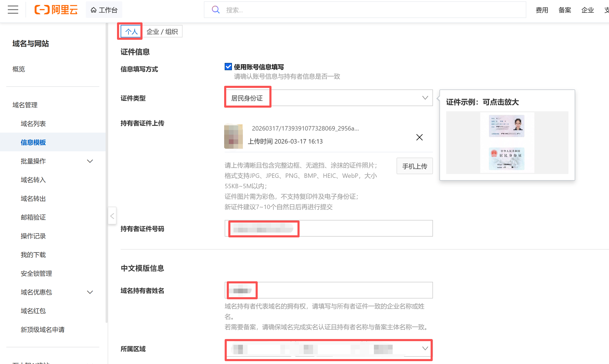Open the 企业 top menu
The image size is (609, 364).
588,10
